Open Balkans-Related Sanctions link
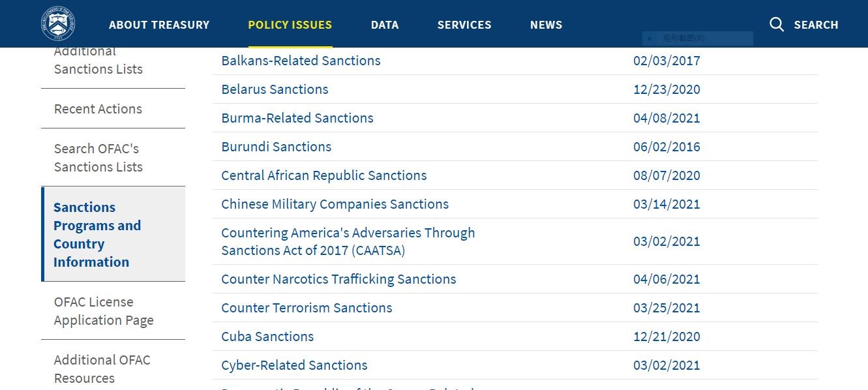 [x=301, y=61]
